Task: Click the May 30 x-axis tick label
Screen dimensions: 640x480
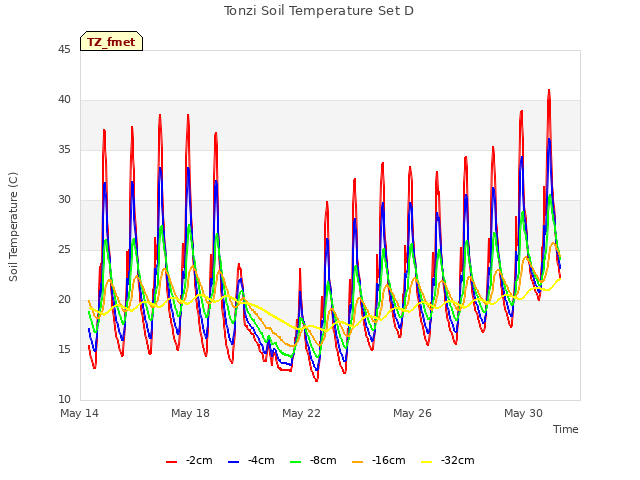Action: pos(523,413)
